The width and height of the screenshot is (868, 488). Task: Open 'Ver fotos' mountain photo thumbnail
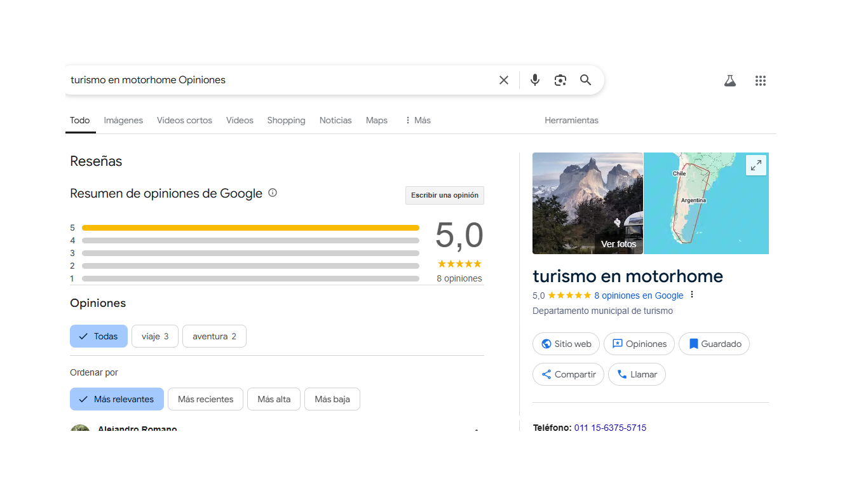coord(587,203)
